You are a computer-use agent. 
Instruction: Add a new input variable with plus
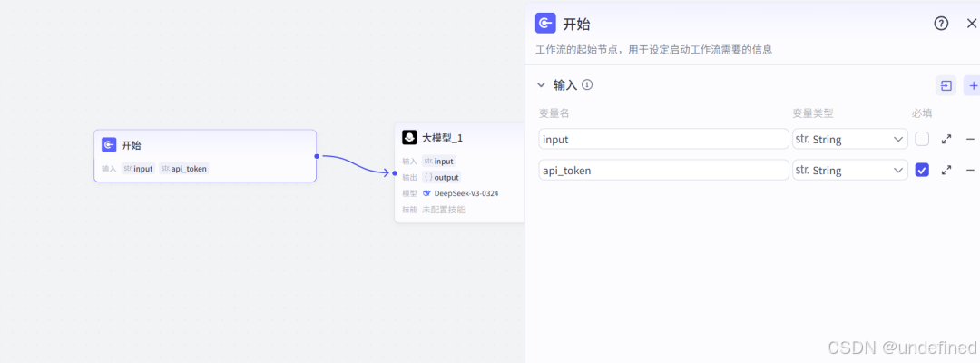point(973,85)
